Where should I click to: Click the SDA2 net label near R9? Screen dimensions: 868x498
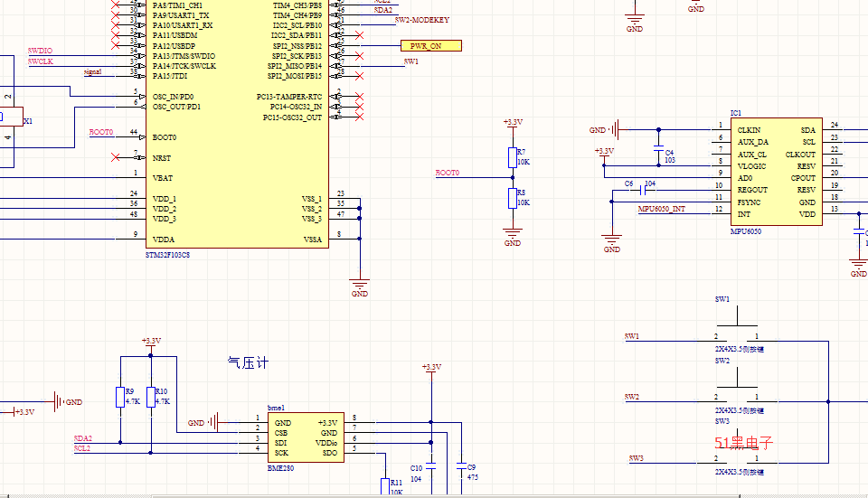(83, 438)
